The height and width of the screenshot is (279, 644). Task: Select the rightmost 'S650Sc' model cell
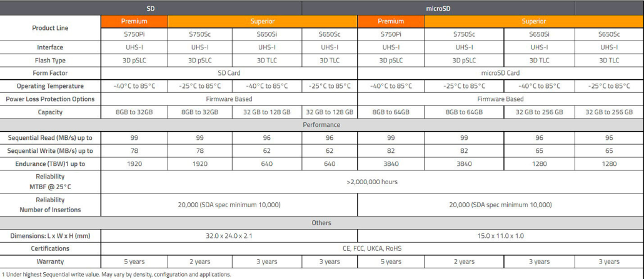pyautogui.click(x=609, y=34)
